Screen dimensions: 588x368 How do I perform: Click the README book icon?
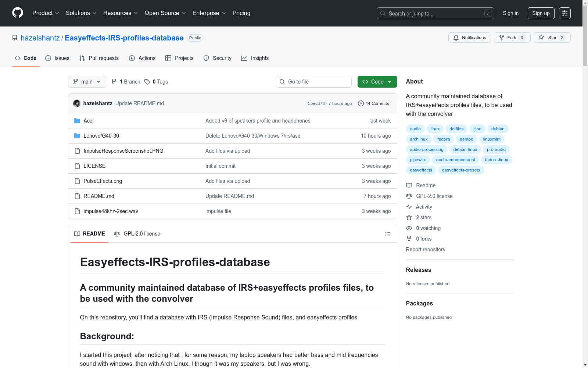click(77, 234)
